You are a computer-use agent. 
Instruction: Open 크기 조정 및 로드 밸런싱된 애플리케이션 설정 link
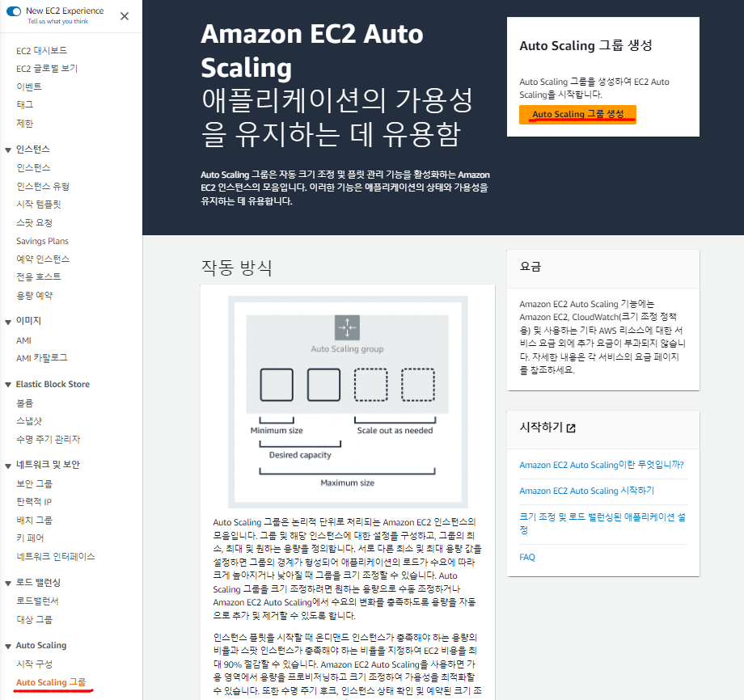602,523
